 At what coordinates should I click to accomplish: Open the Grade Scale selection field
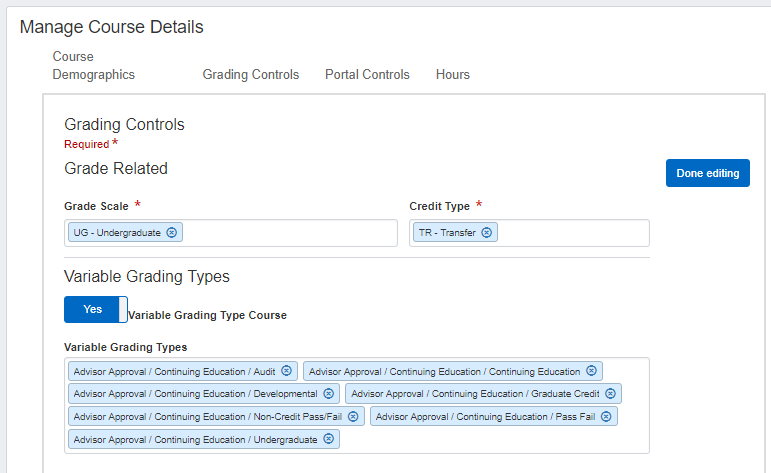290,233
